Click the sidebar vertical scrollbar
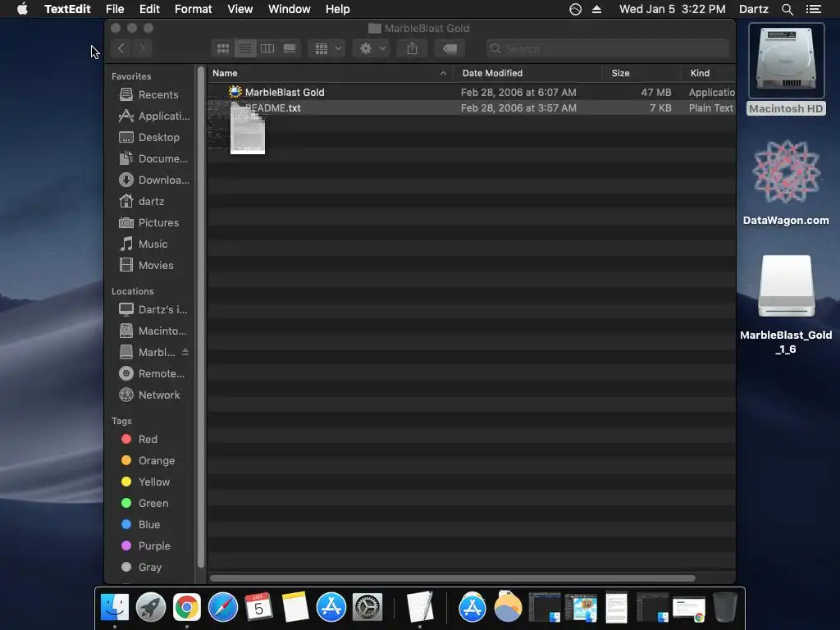This screenshot has width=840, height=630. 201,316
